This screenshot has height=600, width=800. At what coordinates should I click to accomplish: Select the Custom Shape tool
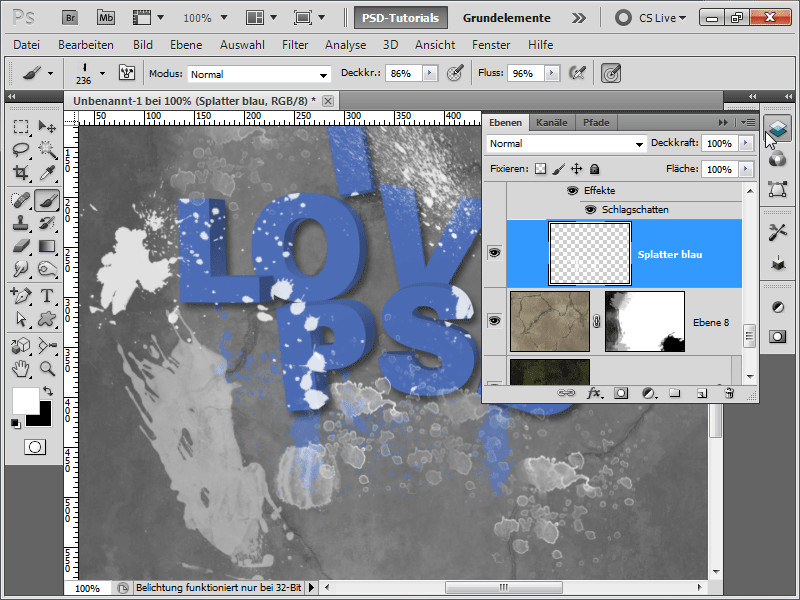coord(47,319)
